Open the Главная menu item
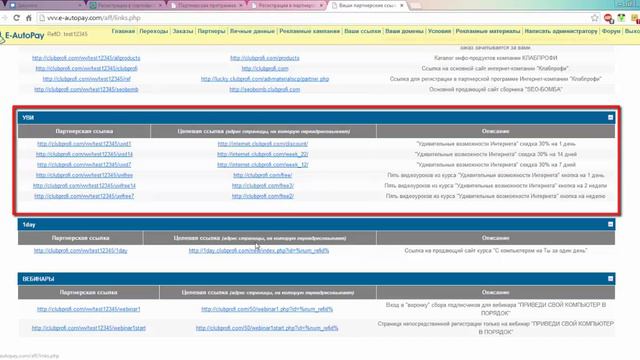Viewport: 640px width, 360px height. click(x=123, y=31)
